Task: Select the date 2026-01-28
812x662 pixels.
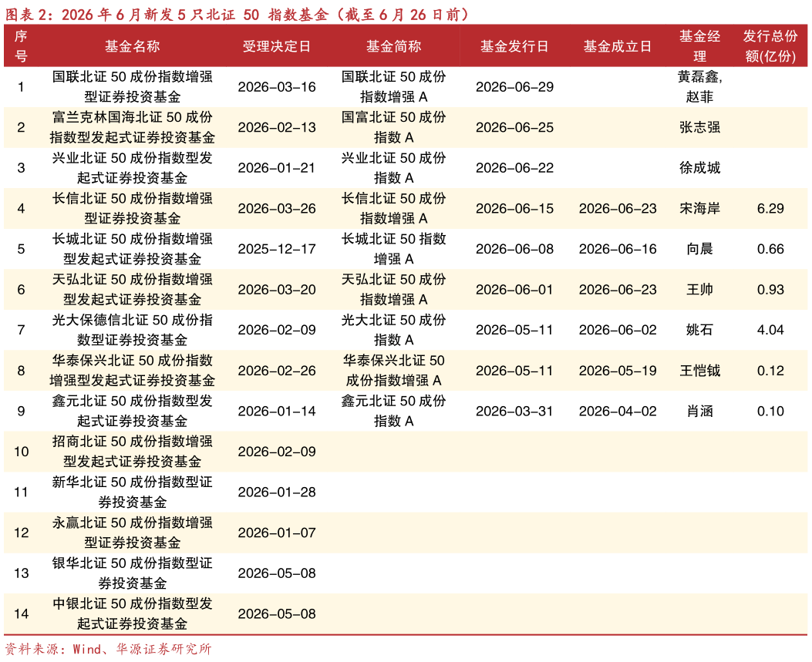Action: click(277, 492)
